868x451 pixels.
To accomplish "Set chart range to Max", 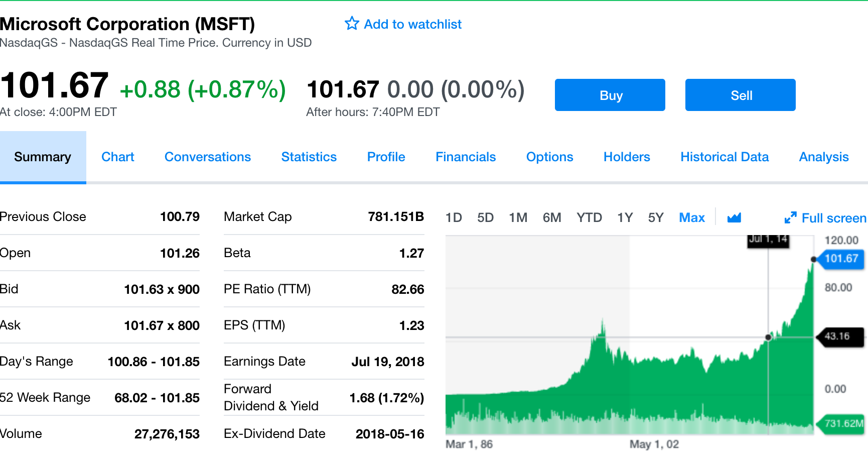I will pos(691,217).
